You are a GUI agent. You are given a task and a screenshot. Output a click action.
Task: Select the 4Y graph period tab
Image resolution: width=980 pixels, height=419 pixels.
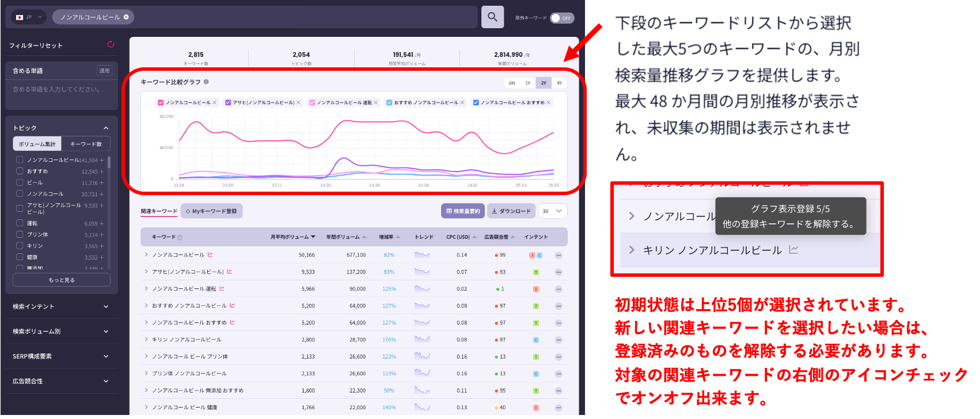[559, 83]
